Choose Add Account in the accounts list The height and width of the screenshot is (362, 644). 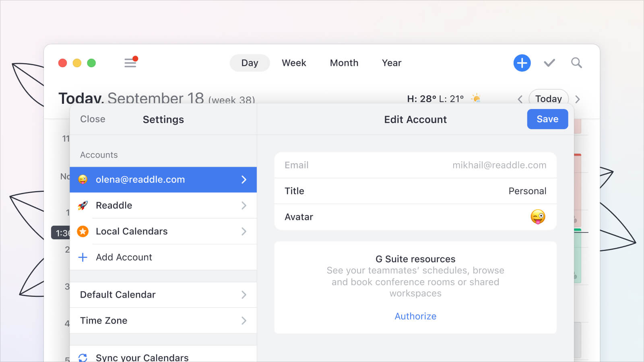pyautogui.click(x=124, y=257)
